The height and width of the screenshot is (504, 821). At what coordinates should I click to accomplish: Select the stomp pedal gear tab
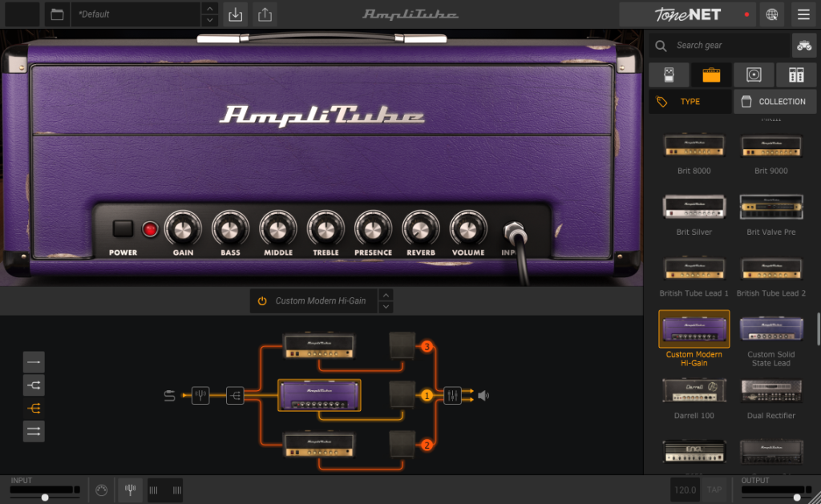tap(669, 75)
